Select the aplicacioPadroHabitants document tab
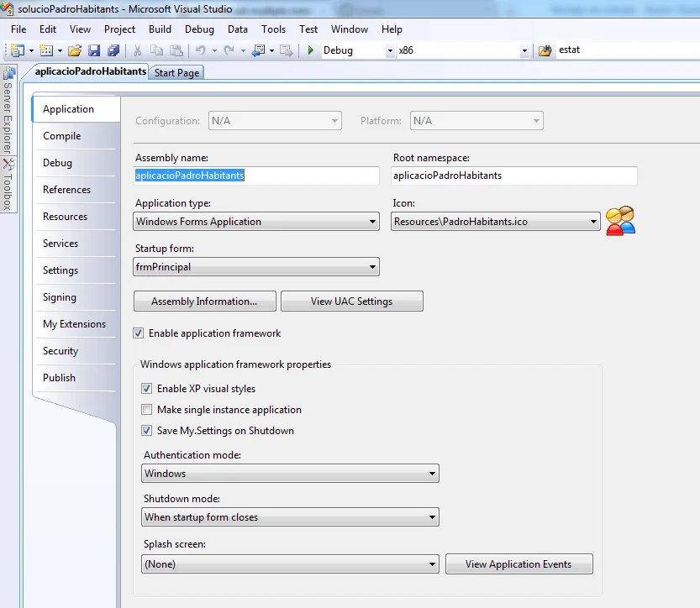Screen dimensions: 700x608 (x=90, y=71)
